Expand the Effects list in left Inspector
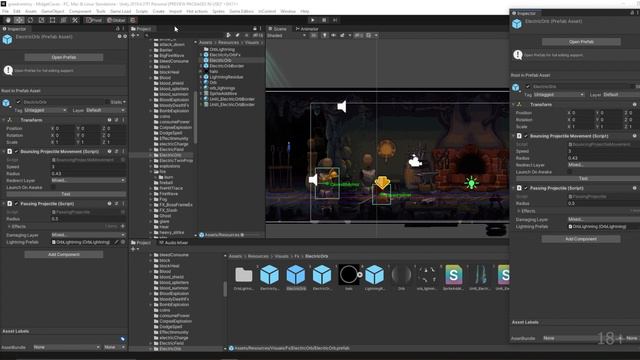Screen dimensions: 640x360 click(x=9, y=226)
